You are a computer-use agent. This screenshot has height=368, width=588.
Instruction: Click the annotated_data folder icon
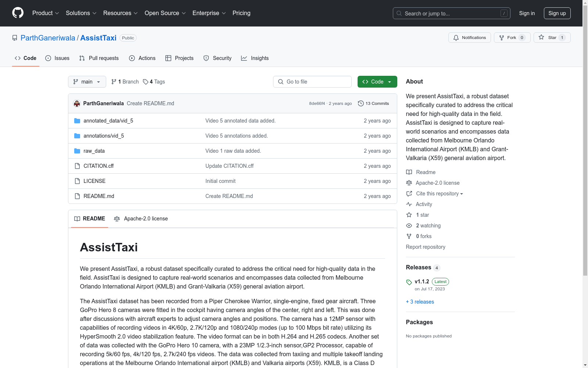77,121
